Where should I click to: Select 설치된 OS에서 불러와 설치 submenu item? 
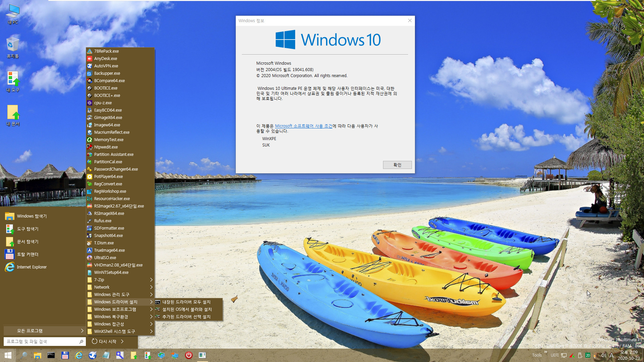[x=189, y=309]
